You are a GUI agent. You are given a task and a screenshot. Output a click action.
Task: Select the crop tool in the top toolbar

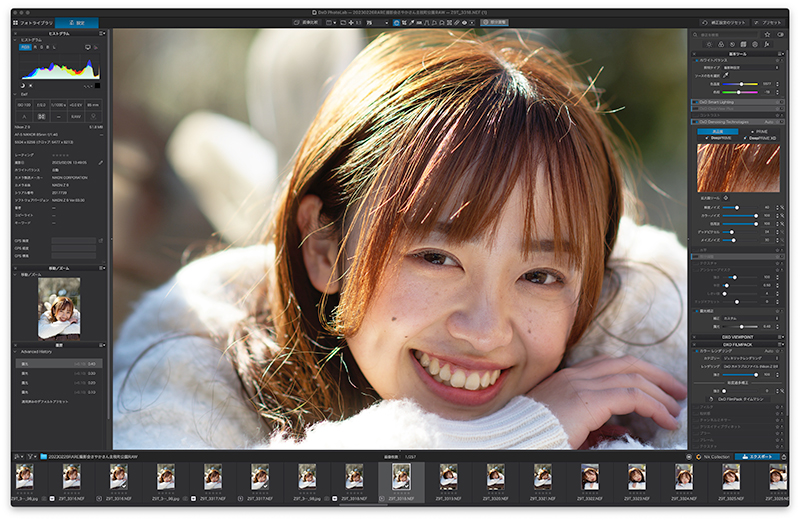click(404, 22)
